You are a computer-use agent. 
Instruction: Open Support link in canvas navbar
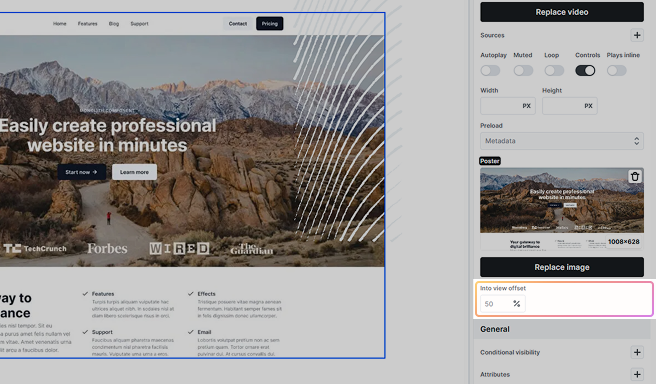point(139,24)
